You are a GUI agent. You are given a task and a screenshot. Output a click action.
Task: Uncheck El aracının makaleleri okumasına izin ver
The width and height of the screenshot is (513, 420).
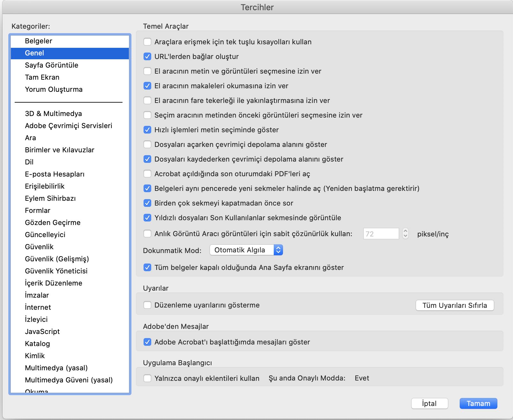(147, 86)
